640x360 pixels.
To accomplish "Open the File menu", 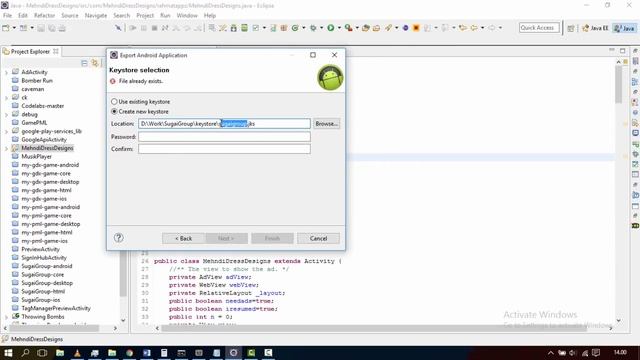I will pyautogui.click(x=7, y=16).
